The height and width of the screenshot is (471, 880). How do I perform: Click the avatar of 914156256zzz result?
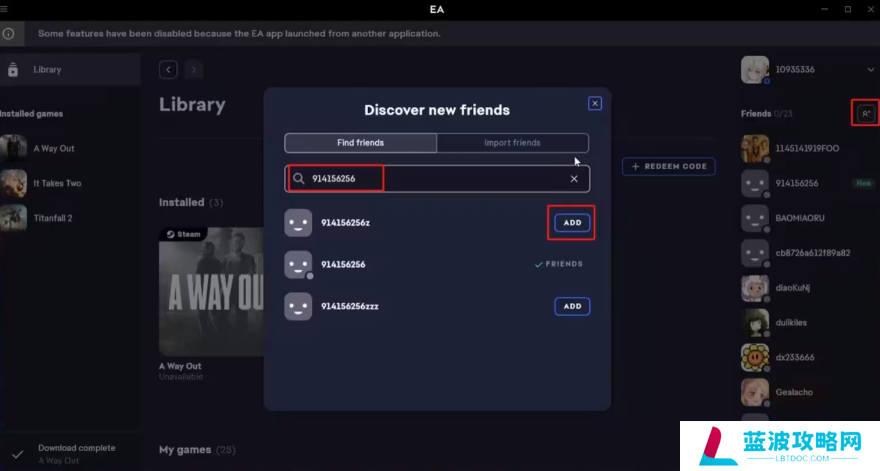298,306
